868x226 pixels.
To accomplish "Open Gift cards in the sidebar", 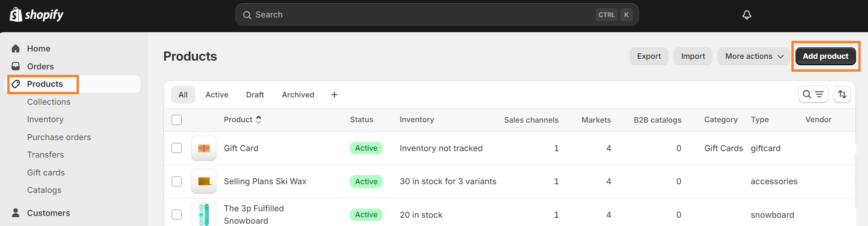I will (x=46, y=172).
